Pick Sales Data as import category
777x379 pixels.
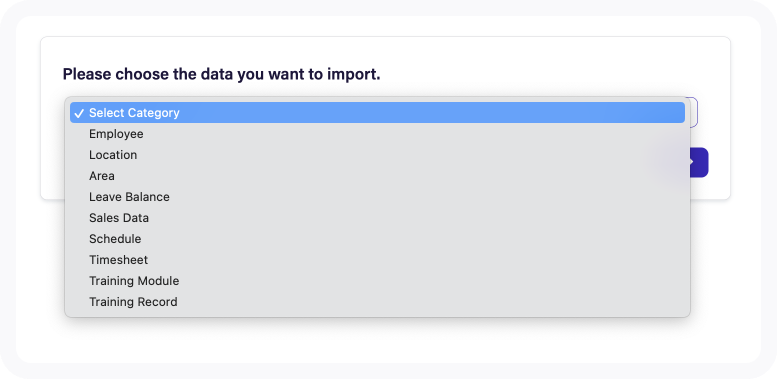click(378, 218)
